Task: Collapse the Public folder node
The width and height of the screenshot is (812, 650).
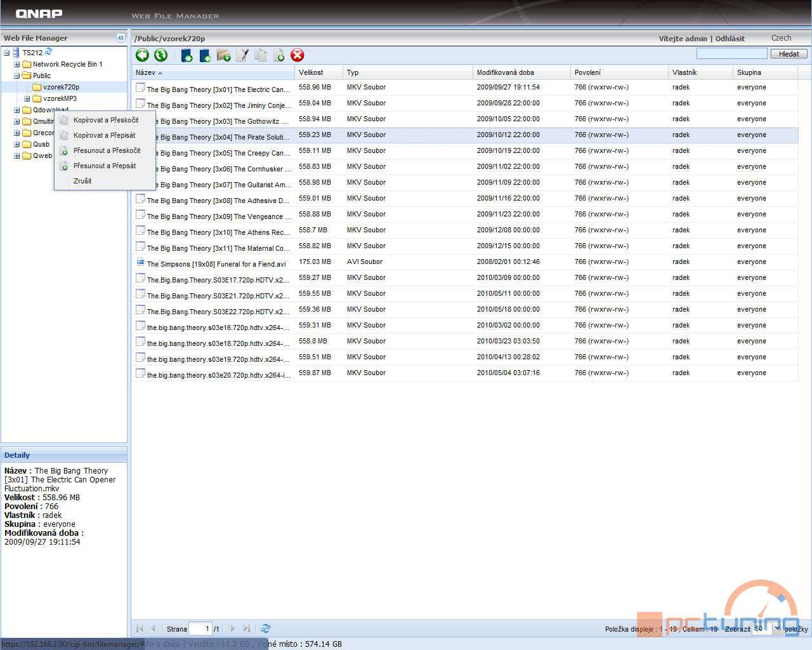Action: click(x=17, y=76)
